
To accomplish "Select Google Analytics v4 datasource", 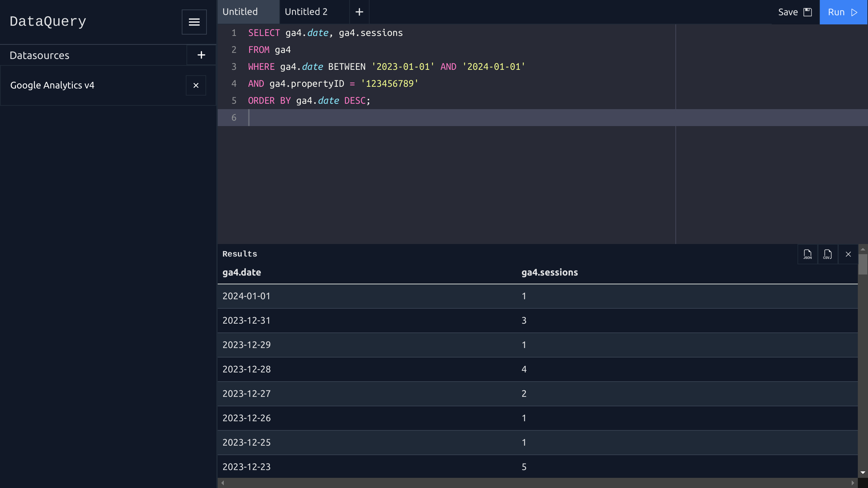I will pos(52,85).
